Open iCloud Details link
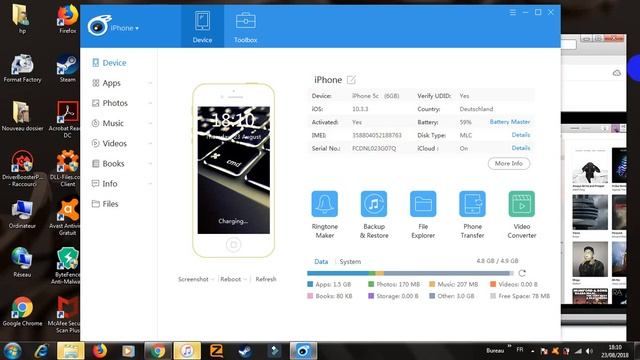Screen dimensions: 640x360 pos(521,148)
